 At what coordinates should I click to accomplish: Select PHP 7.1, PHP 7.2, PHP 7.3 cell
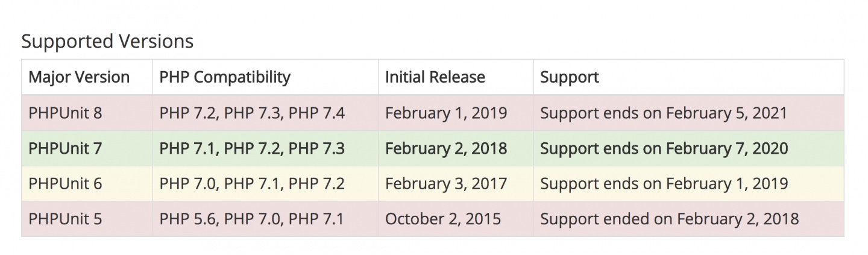(x=252, y=148)
